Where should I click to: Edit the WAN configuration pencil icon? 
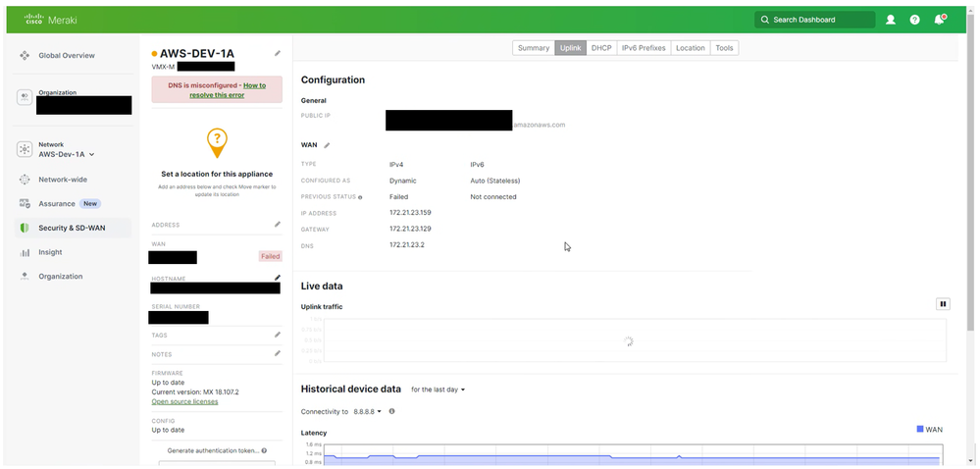click(327, 145)
